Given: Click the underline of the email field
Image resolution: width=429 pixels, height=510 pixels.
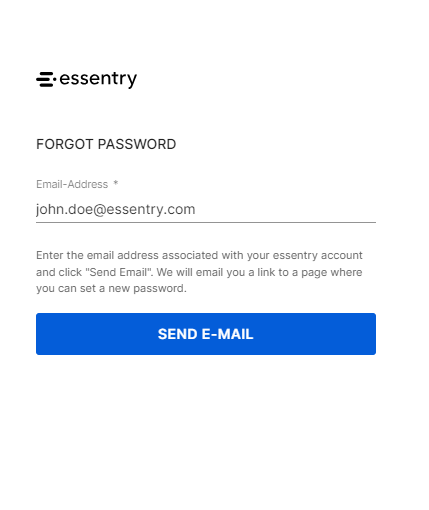Looking at the screenshot, I should pyautogui.click(x=206, y=222).
